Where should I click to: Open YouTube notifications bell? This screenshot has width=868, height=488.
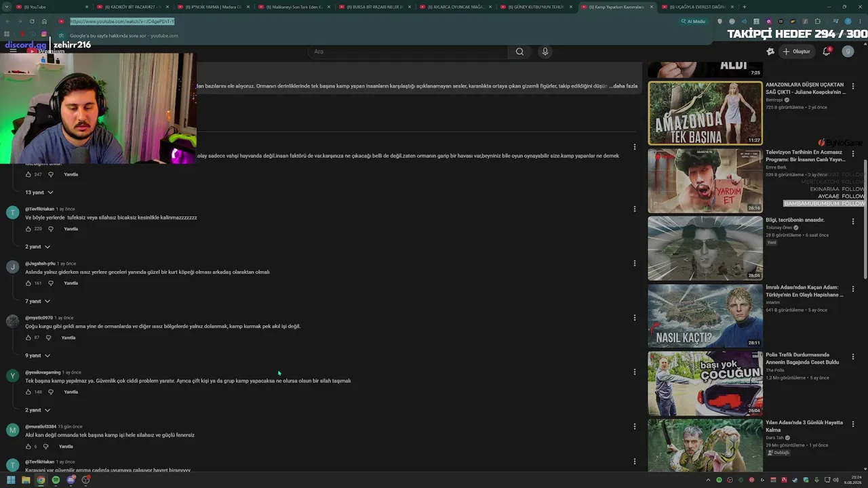(x=827, y=52)
